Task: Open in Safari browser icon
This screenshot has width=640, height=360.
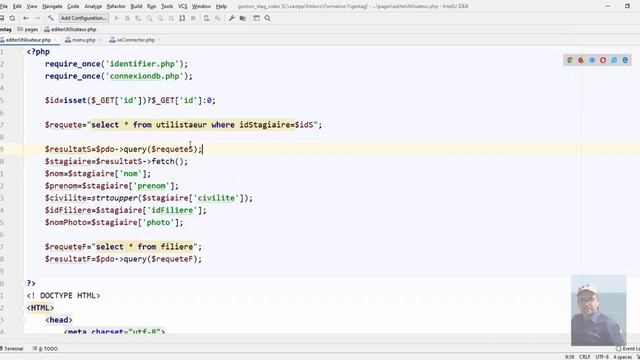Action: point(592,60)
